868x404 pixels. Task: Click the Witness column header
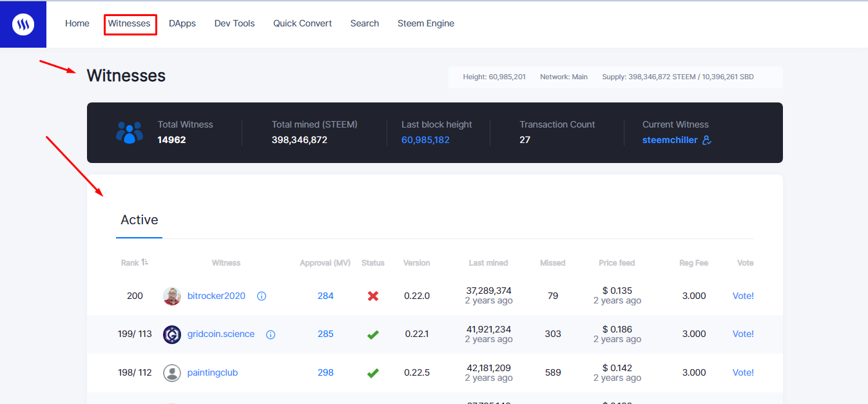pos(226,263)
